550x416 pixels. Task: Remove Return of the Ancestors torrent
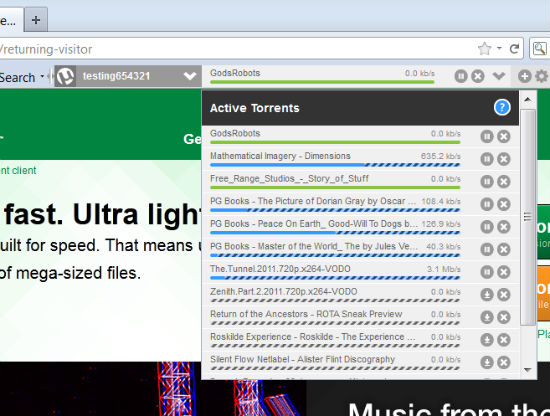504,317
